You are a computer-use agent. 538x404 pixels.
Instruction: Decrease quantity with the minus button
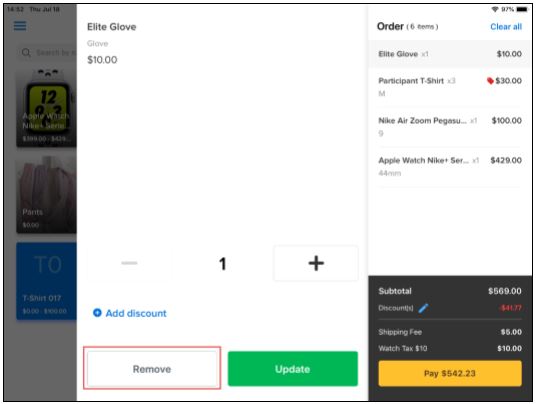pos(129,263)
